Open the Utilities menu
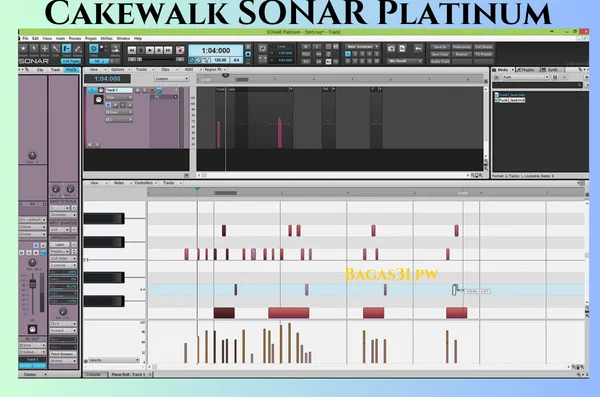The width and height of the screenshot is (600, 397). click(106, 39)
